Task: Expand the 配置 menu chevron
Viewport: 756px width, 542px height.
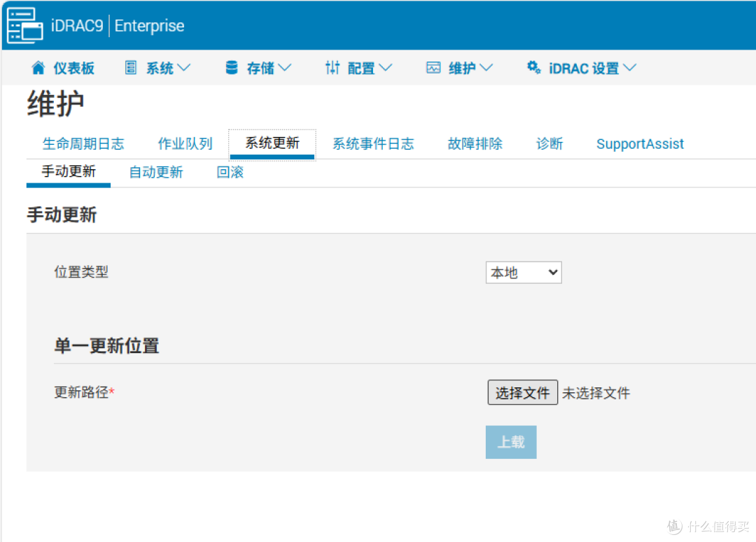Action: pyautogui.click(x=385, y=68)
